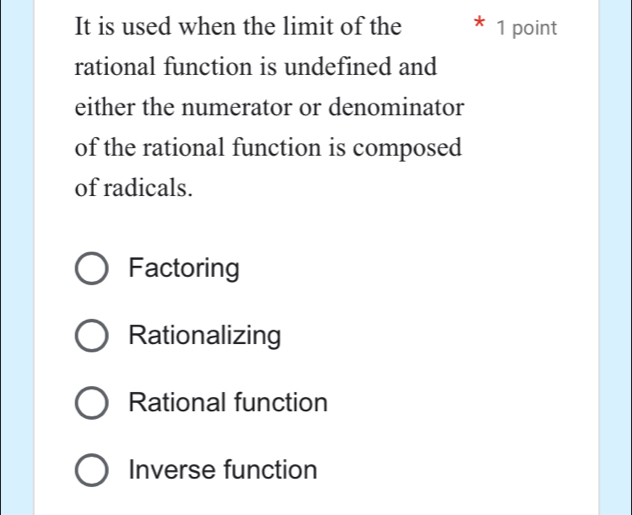Click the line "of the rational function is composed"
Image resolution: width=632 pixels, height=515 pixels.
(x=268, y=147)
